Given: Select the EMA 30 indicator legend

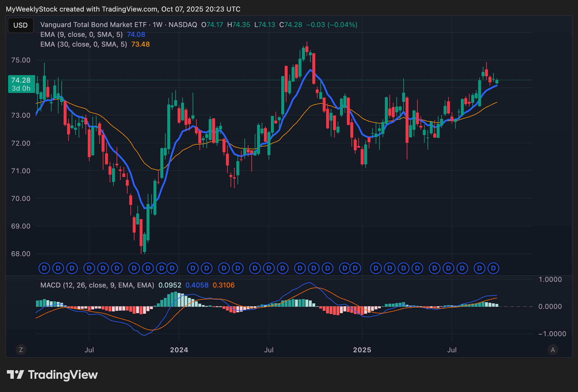Looking at the screenshot, I should 83,44.
